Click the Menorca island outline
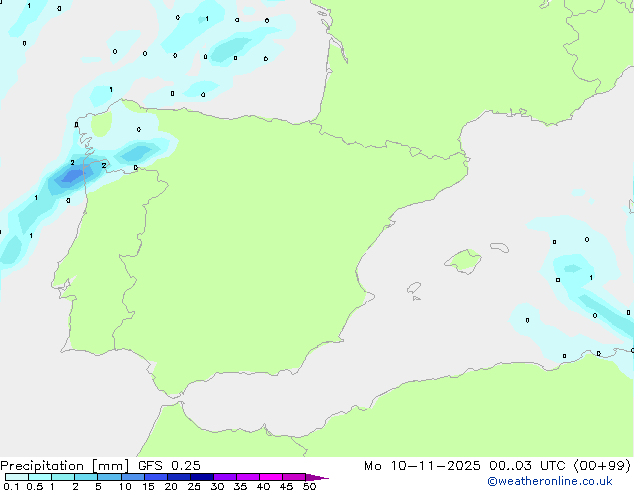The image size is (634, 490). point(499,247)
